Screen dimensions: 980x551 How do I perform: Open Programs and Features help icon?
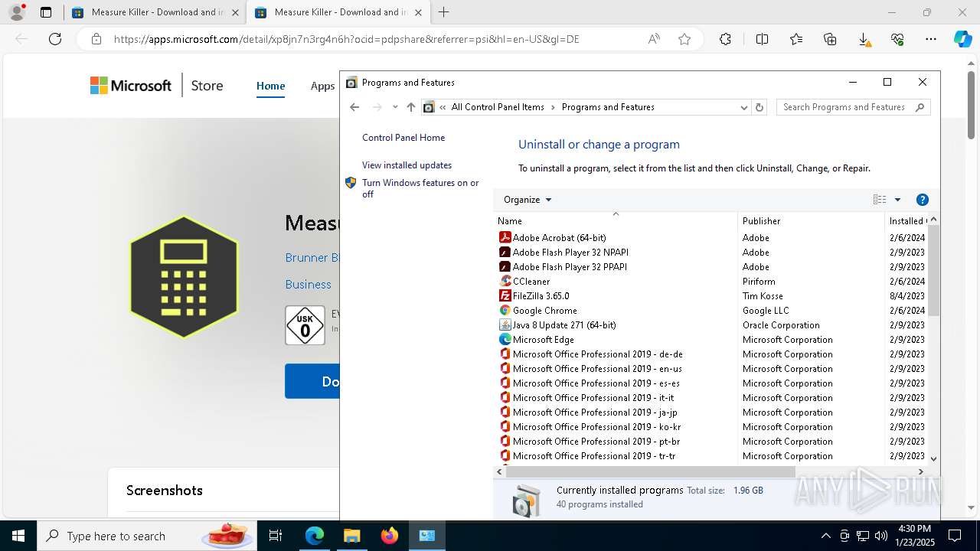point(923,200)
